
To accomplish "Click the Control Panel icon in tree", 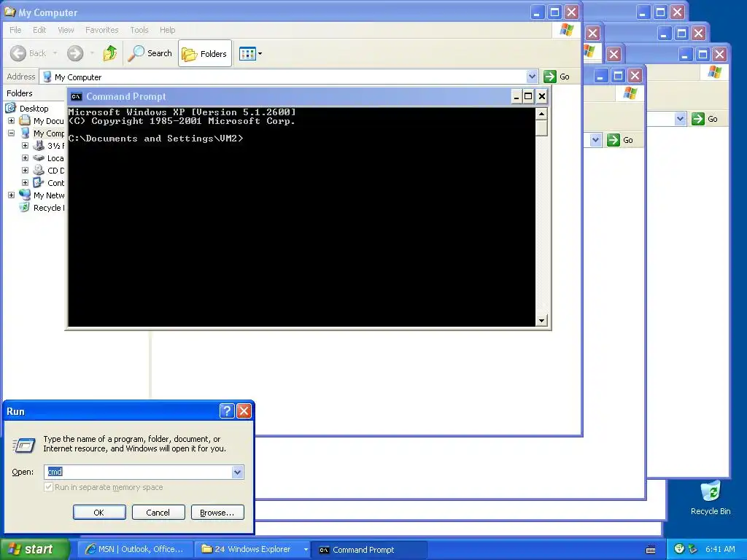I will [x=39, y=183].
